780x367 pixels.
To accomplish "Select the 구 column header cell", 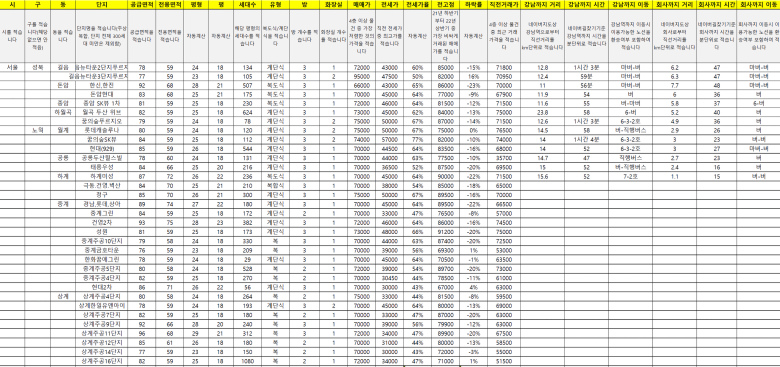I will [37, 4].
